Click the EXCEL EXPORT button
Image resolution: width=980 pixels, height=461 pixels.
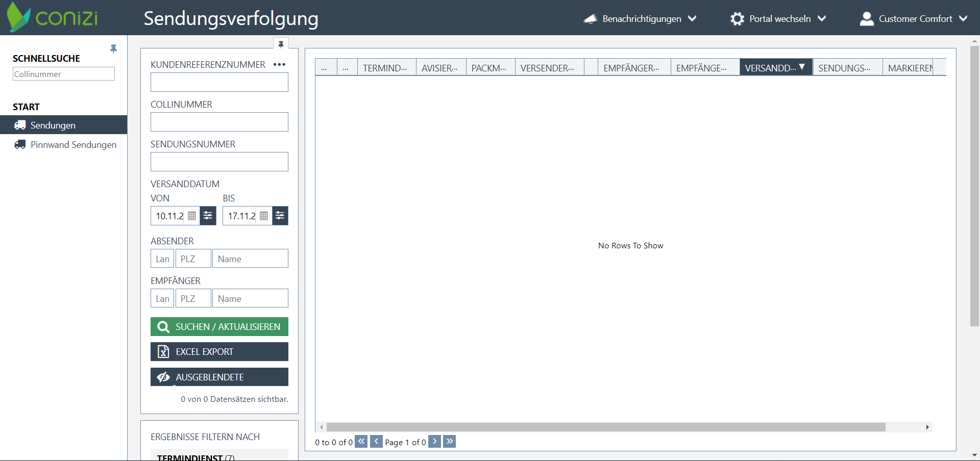(219, 352)
